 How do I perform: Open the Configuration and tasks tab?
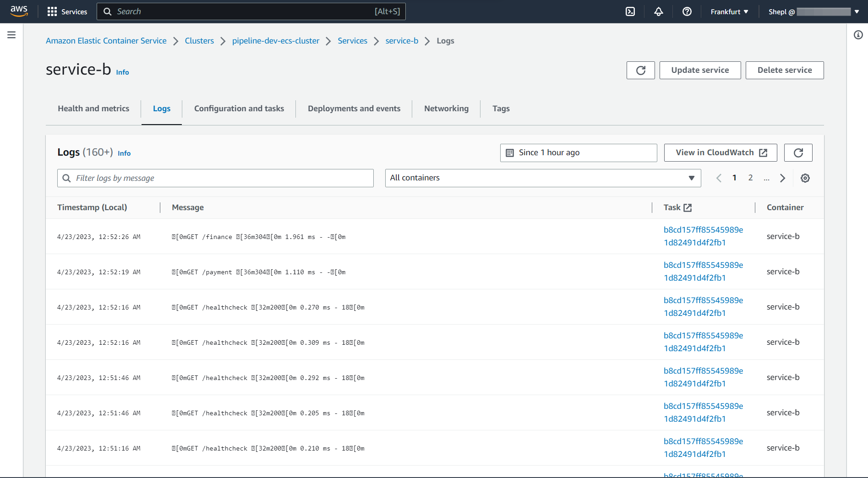tap(239, 109)
